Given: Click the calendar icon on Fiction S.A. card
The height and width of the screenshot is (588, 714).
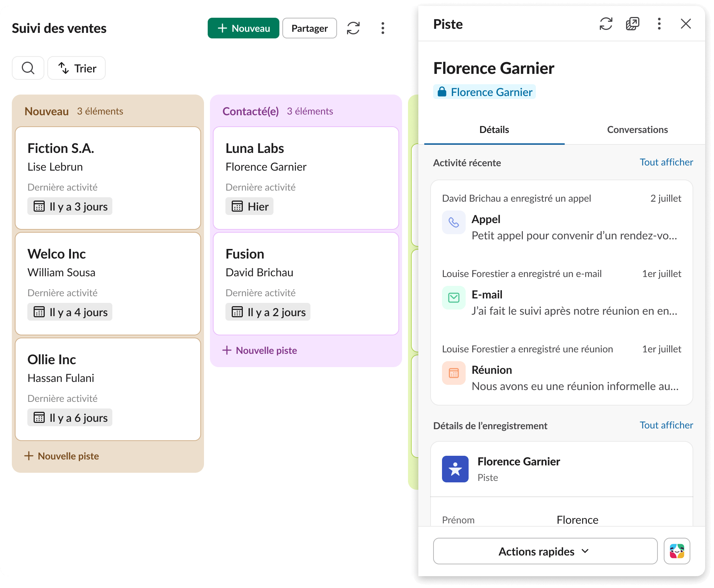Looking at the screenshot, I should coord(39,206).
